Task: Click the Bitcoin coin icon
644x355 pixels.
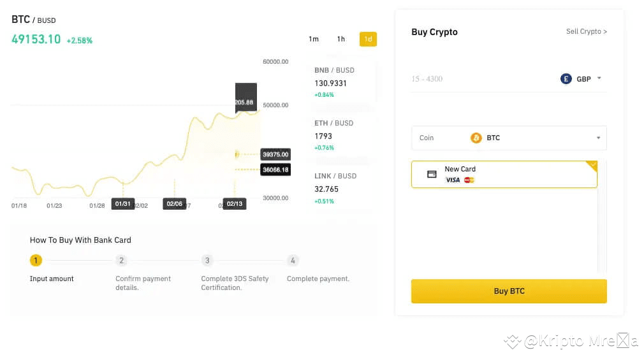Action: coord(476,138)
